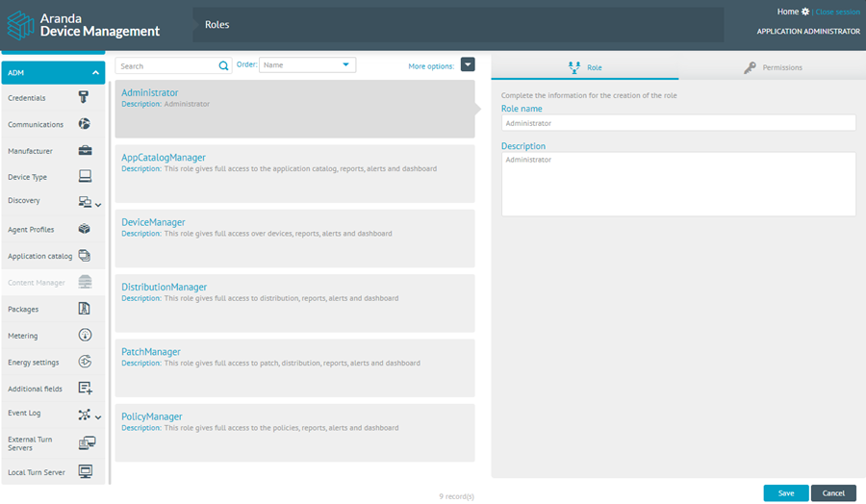
Task: Select the PolicyManager role
Action: (295, 433)
